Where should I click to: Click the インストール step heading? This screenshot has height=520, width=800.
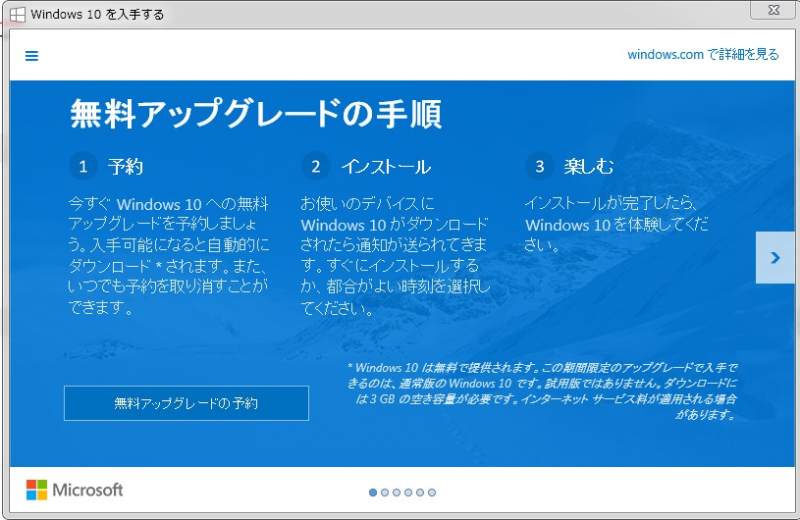point(385,166)
